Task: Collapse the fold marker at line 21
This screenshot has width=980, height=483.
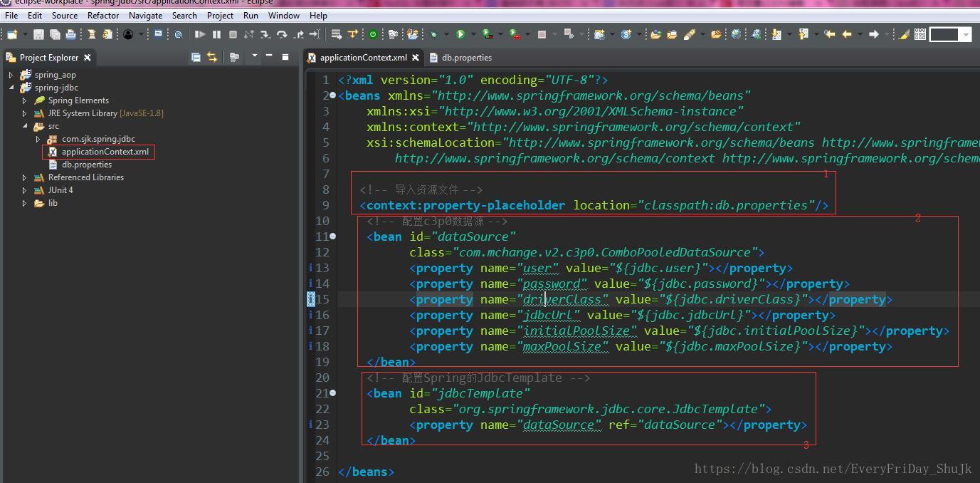Action: click(x=332, y=393)
